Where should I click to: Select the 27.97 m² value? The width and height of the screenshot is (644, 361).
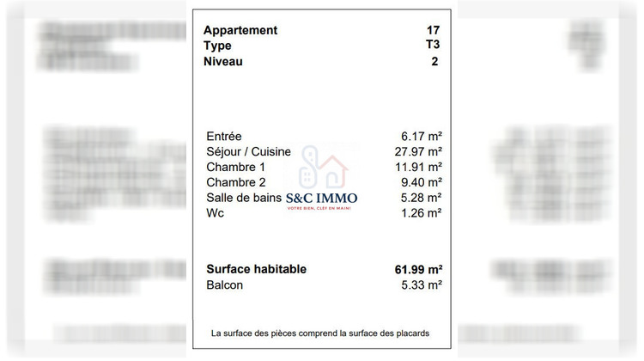(x=417, y=152)
